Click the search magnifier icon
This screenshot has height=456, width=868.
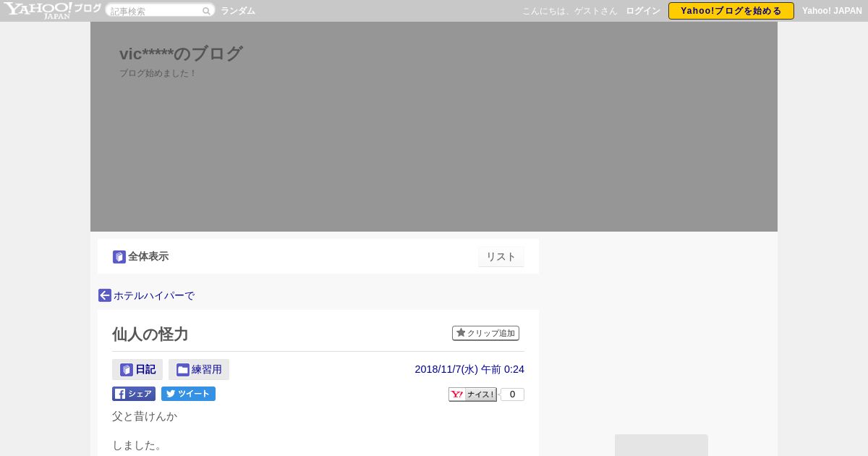(x=206, y=11)
